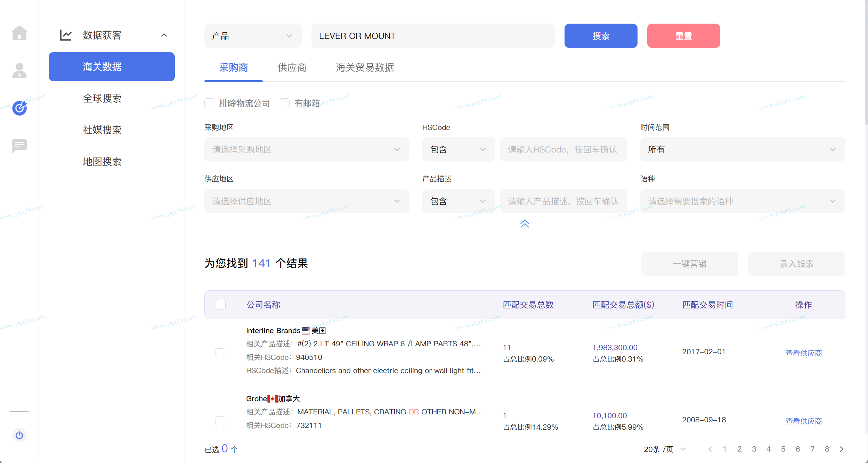
Task: Click page 1 in pagination
Action: [725, 449]
